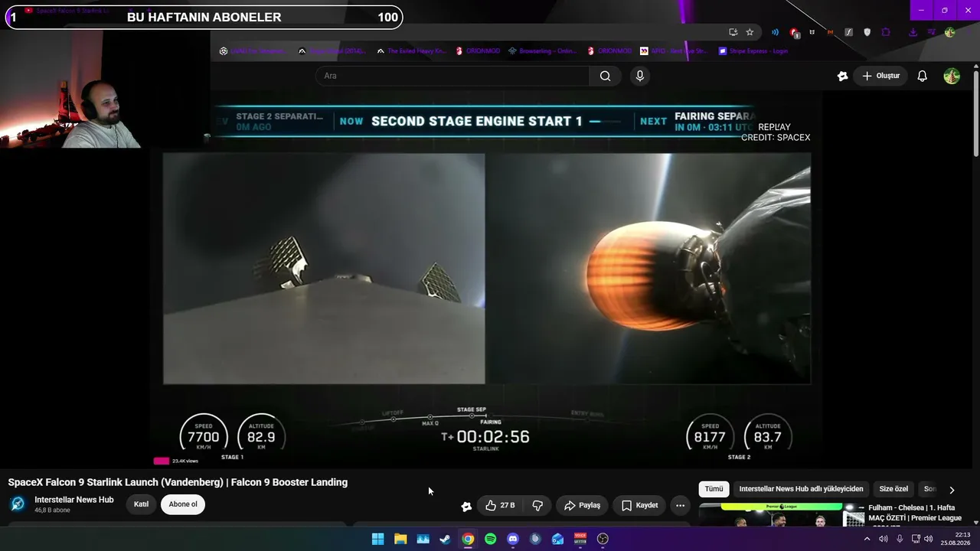
Task: Focus the Ara search field
Action: pyautogui.click(x=452, y=76)
